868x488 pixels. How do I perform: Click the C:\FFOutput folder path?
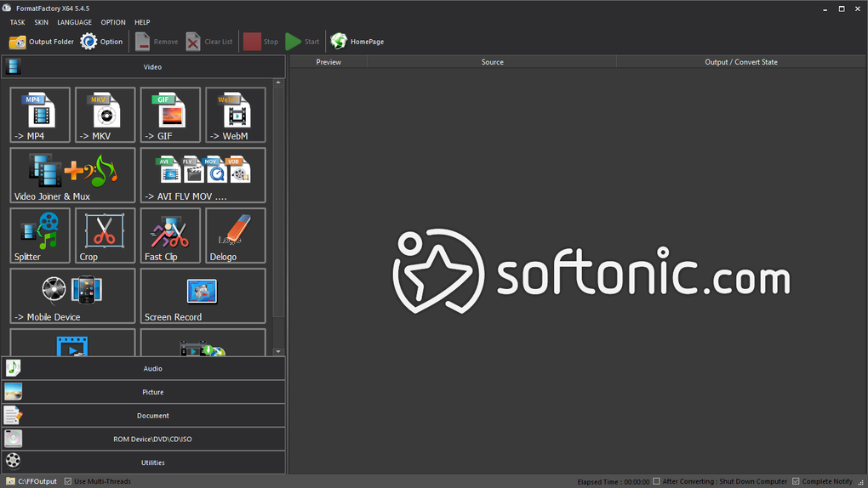point(31,481)
